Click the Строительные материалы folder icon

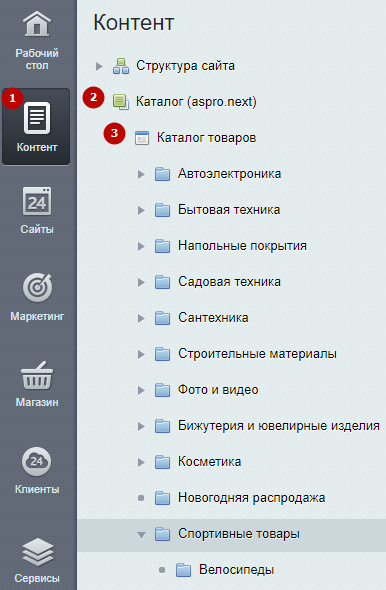[x=163, y=354]
